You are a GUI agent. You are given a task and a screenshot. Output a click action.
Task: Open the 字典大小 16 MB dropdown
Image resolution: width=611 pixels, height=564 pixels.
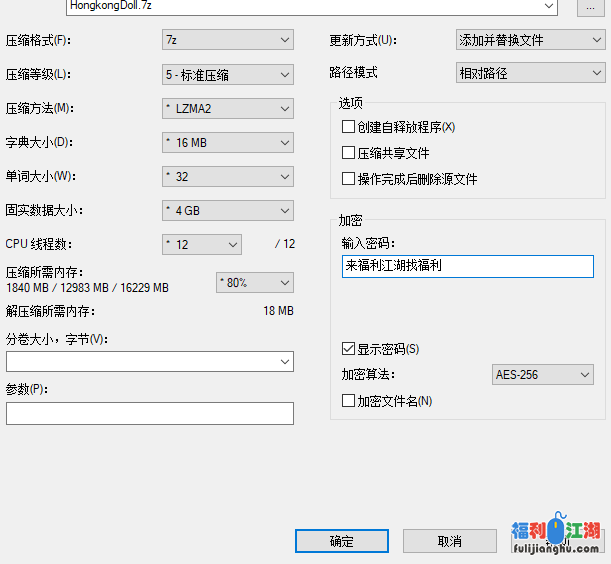(228, 143)
